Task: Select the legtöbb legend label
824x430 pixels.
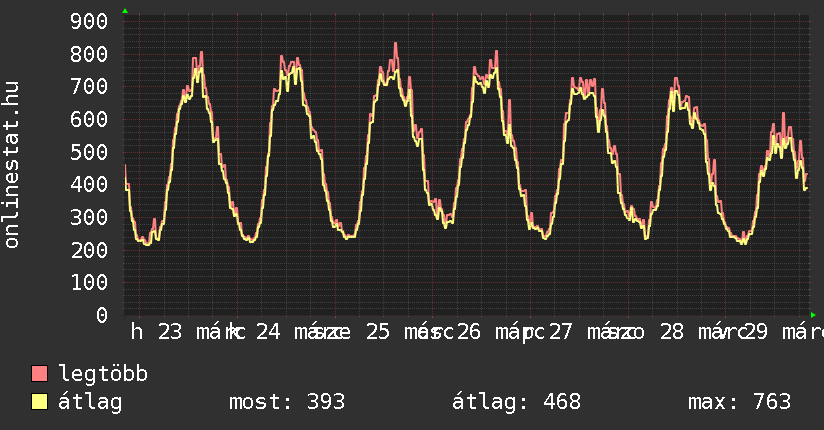Action: (103, 374)
